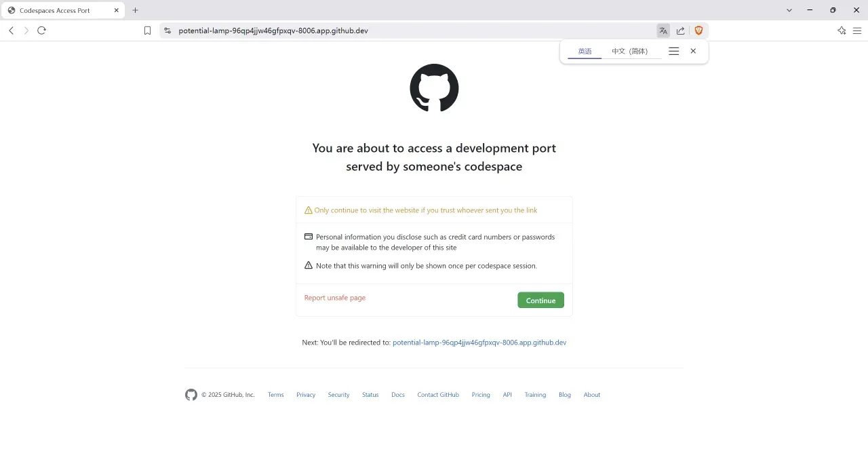Open translate popup options menu icon
Viewport: 868px width, 464px height.
point(673,51)
